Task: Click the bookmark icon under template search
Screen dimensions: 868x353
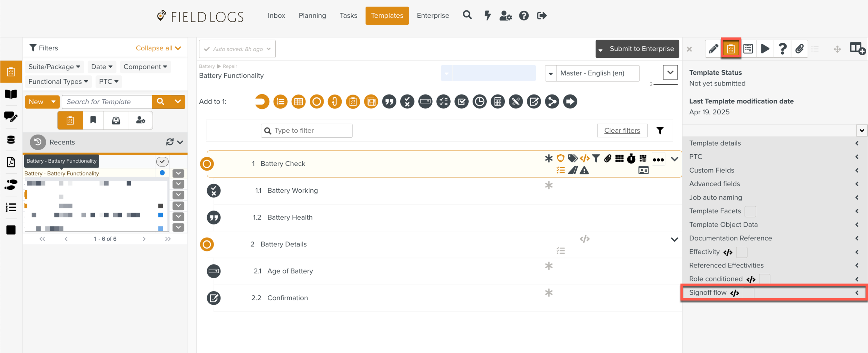Action: (x=93, y=120)
